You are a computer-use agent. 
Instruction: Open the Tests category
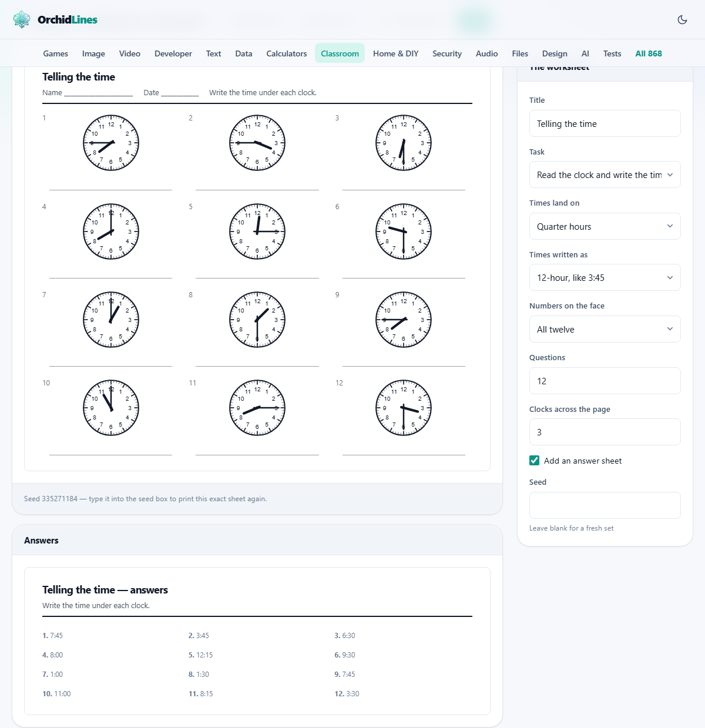point(612,53)
